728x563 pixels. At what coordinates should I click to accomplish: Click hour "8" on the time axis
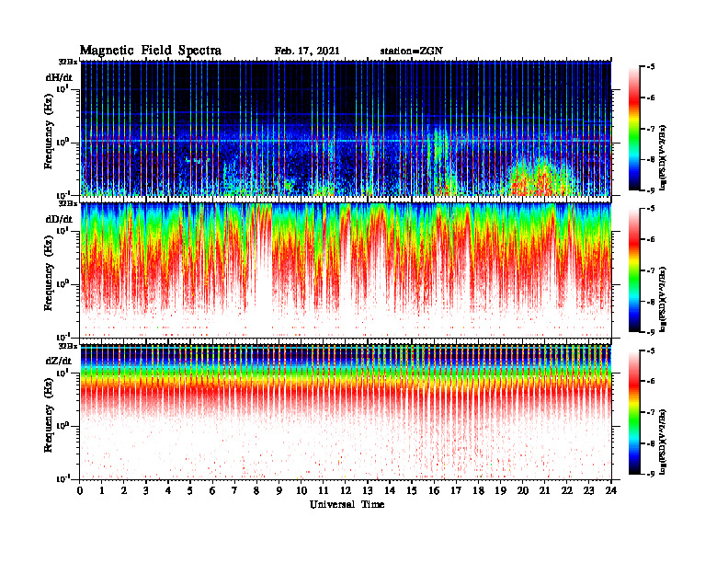[256, 490]
